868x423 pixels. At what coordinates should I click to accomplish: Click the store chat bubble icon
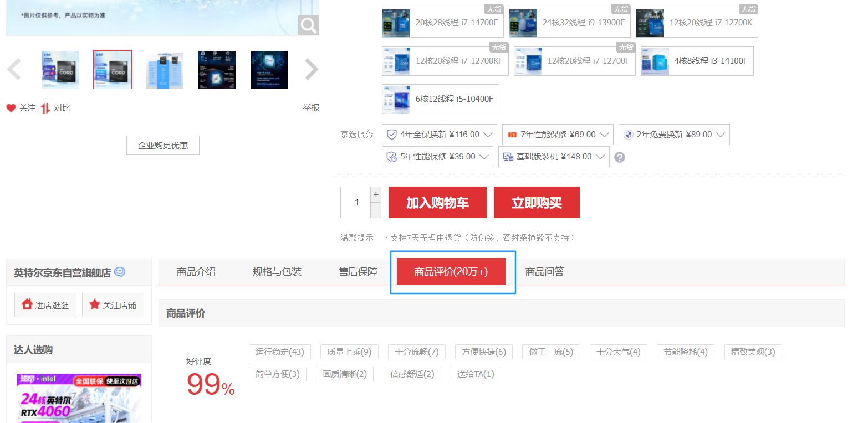pyautogui.click(x=120, y=272)
